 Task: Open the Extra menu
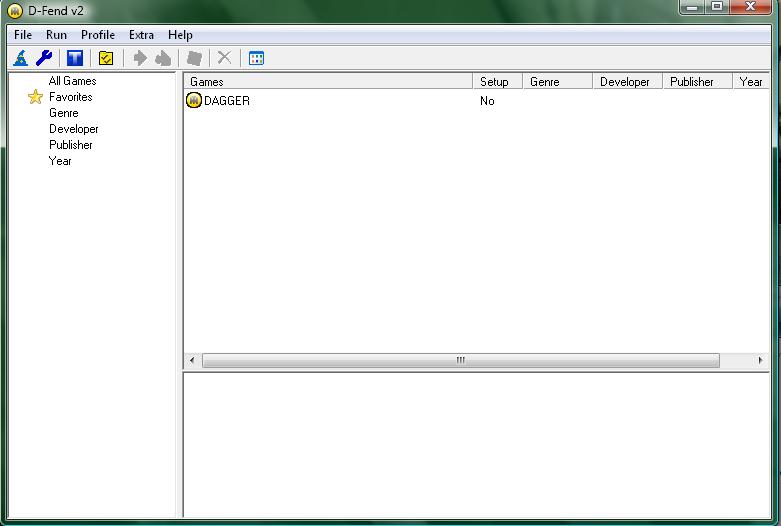point(141,35)
